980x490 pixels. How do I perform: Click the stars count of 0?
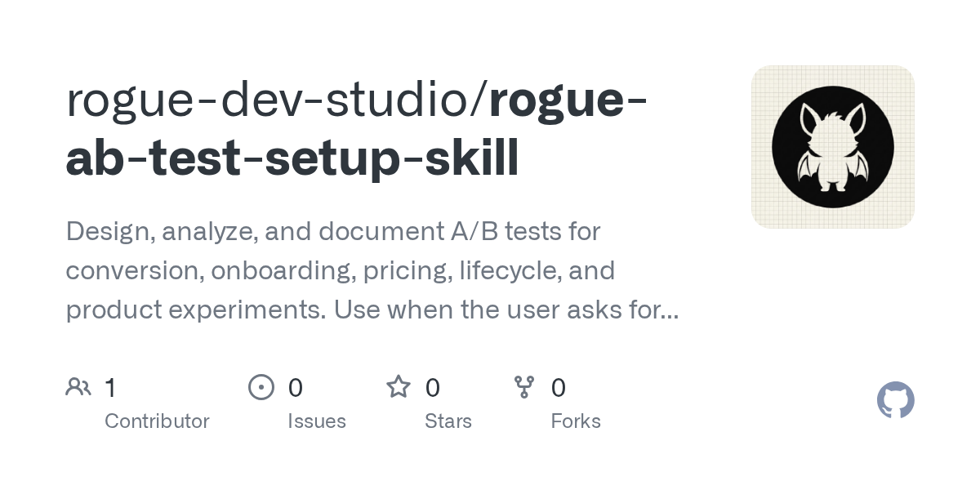(433, 387)
